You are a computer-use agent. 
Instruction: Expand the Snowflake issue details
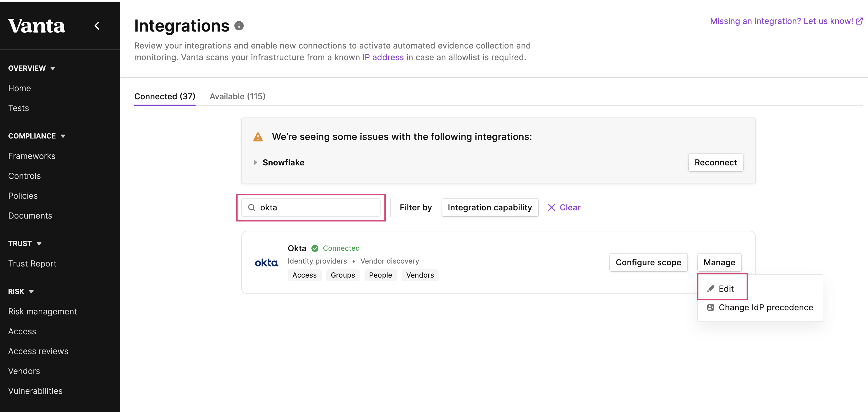coord(255,163)
